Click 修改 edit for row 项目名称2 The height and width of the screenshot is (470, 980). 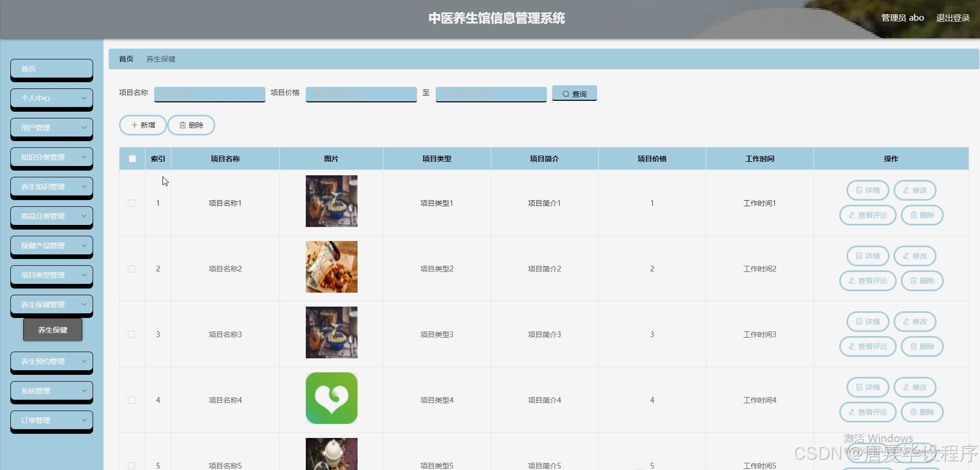click(x=915, y=256)
